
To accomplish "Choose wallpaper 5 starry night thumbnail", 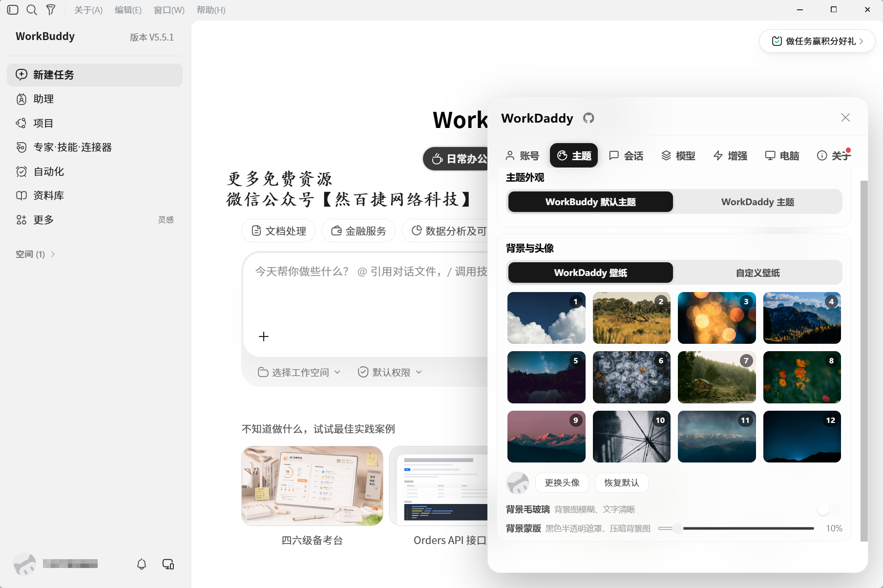I will (547, 377).
